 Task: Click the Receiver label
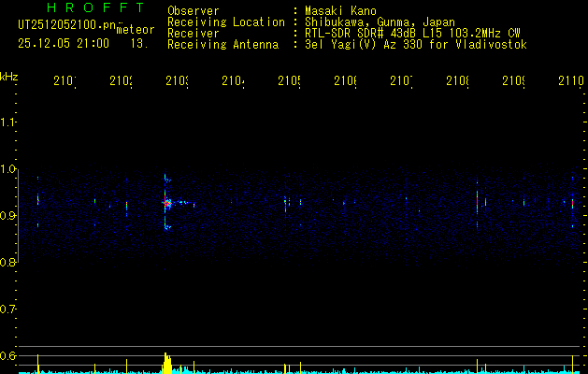coord(194,34)
